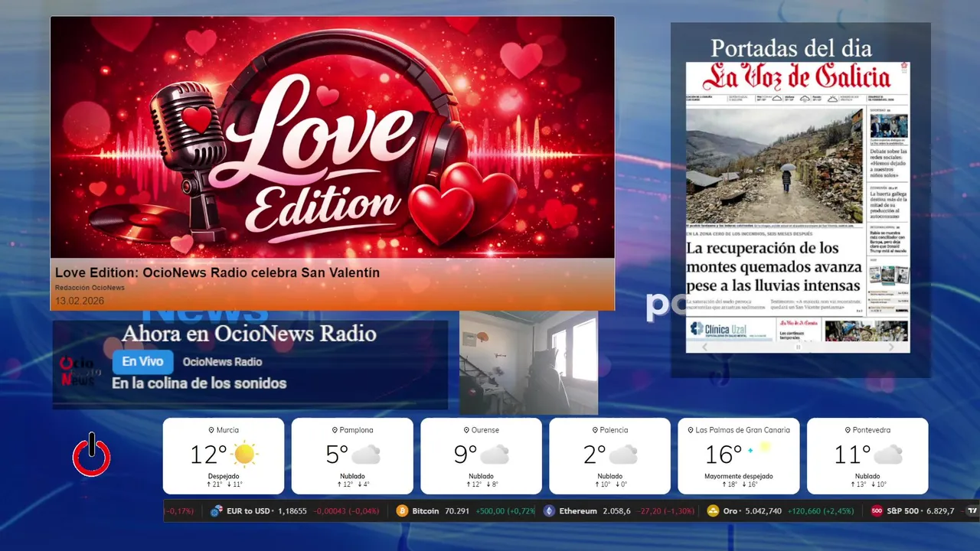980x551 pixels.
Task: Click the cloud icon in the Palencia card
Action: pos(623,455)
